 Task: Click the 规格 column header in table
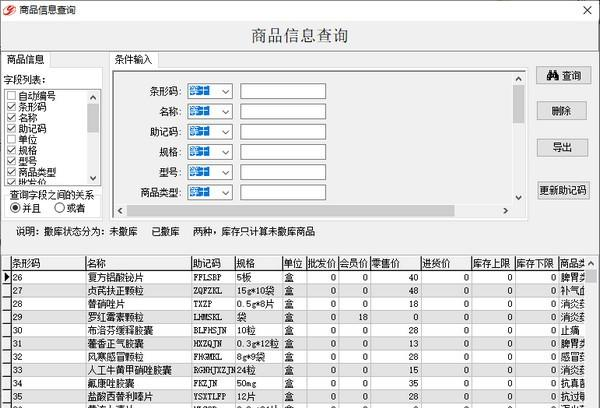pyautogui.click(x=259, y=263)
